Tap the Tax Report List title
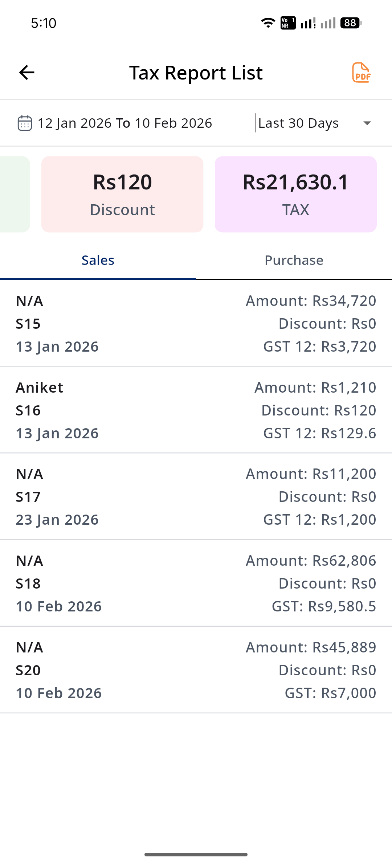Image resolution: width=392 pixels, height=868 pixels. point(196,73)
